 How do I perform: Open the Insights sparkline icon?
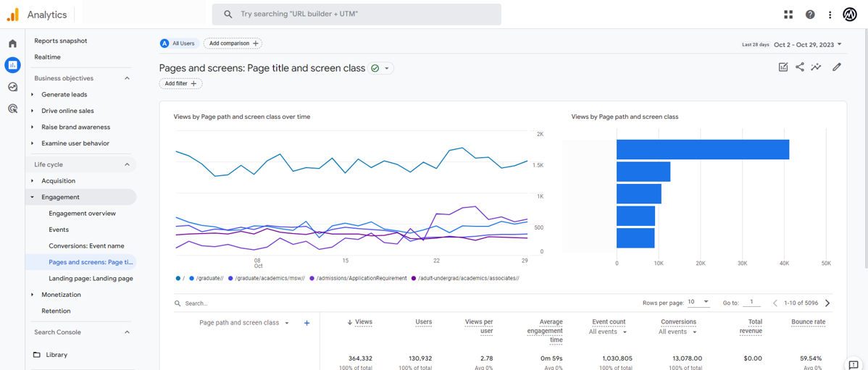coord(816,67)
